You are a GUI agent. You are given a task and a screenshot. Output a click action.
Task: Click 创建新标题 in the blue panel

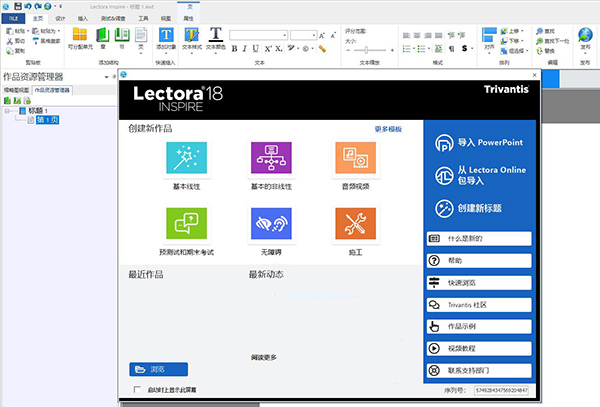[468, 208]
